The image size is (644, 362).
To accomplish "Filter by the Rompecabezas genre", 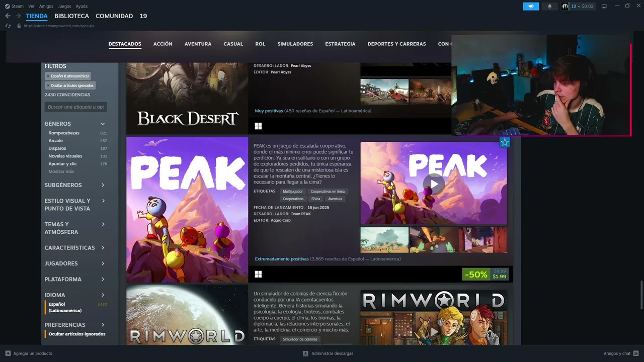I will (x=64, y=133).
